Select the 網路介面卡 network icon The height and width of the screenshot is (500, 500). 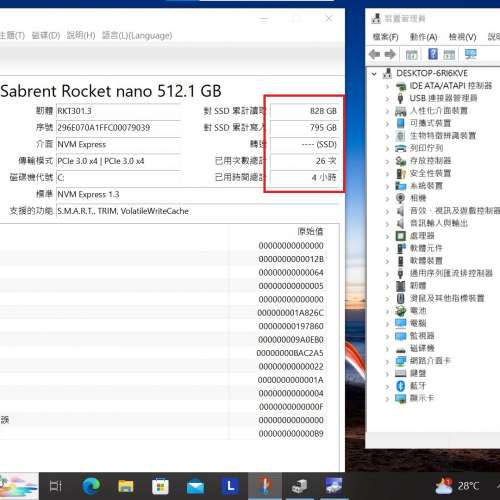click(x=400, y=361)
